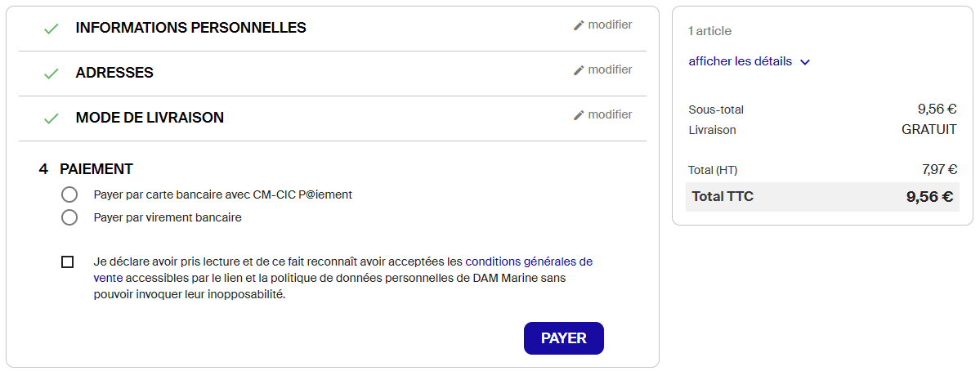Viewport: 980px width, 371px height.
Task: Click green checkmark next to Mode de Livraison
Action: tap(51, 118)
